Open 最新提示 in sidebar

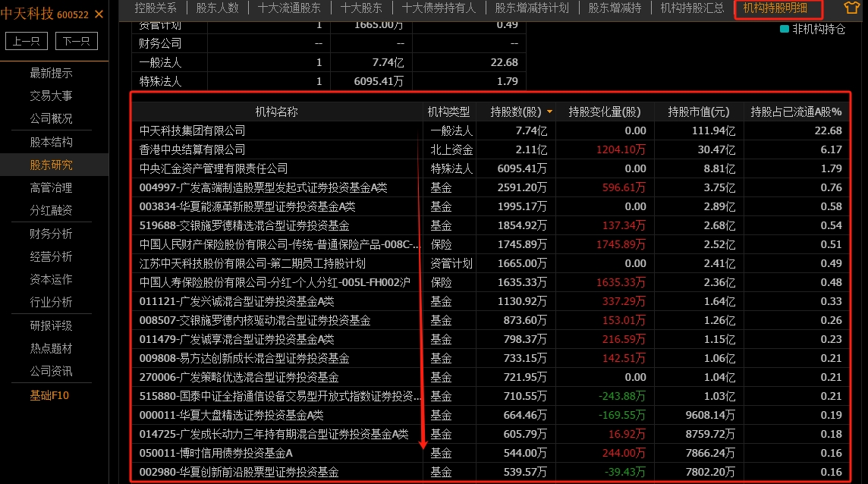(x=51, y=73)
